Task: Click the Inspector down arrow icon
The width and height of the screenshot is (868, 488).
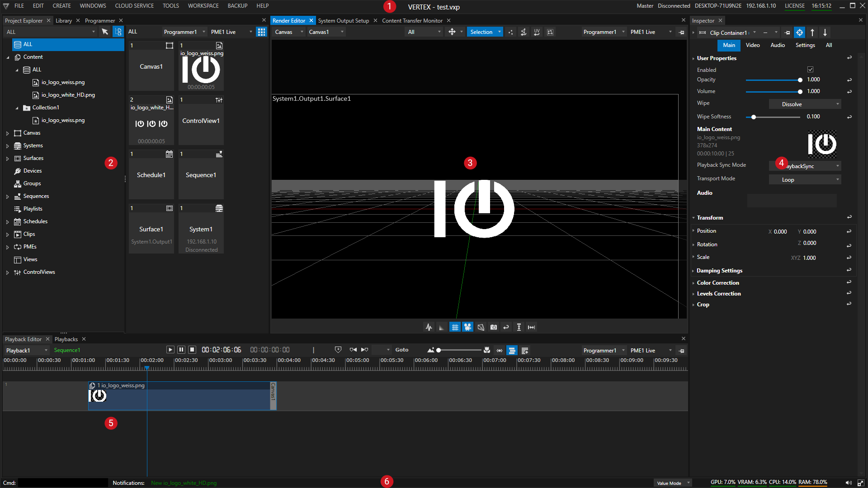Action: click(825, 33)
